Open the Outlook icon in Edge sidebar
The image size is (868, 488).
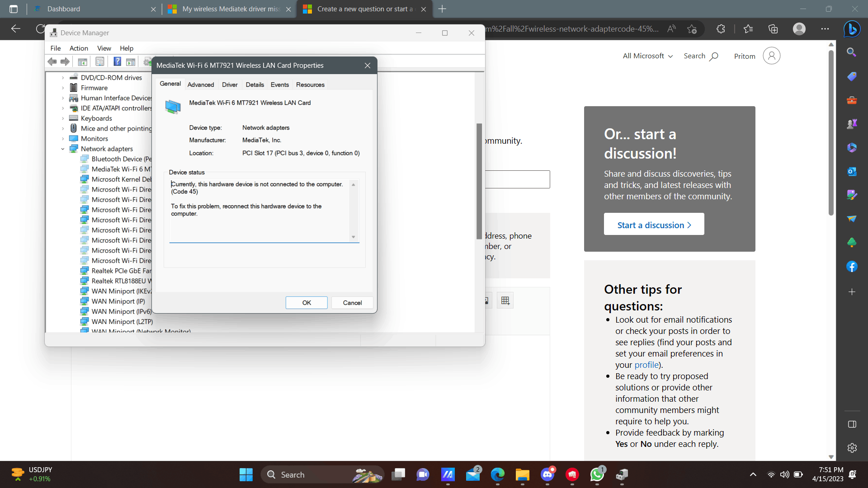852,172
